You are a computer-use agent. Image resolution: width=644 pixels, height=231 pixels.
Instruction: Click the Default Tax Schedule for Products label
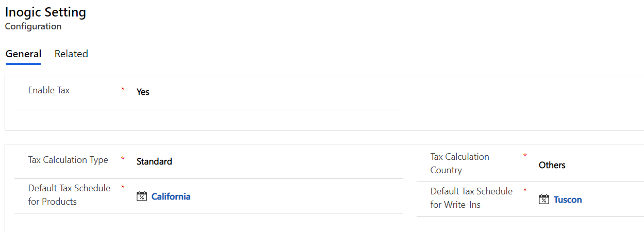pos(69,195)
